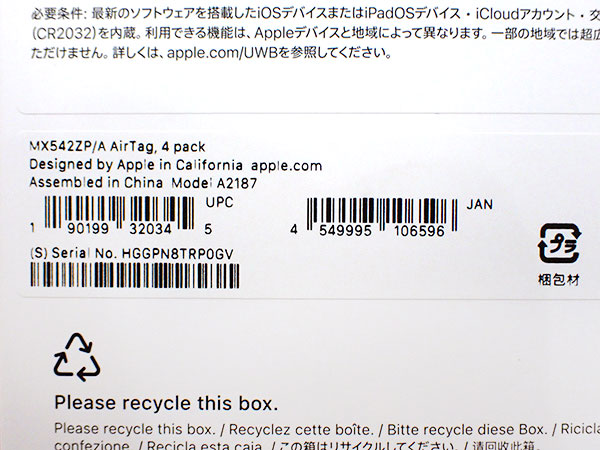600x450 pixels.
Task: Click the UPC label beside barcode
Action: click(x=219, y=202)
